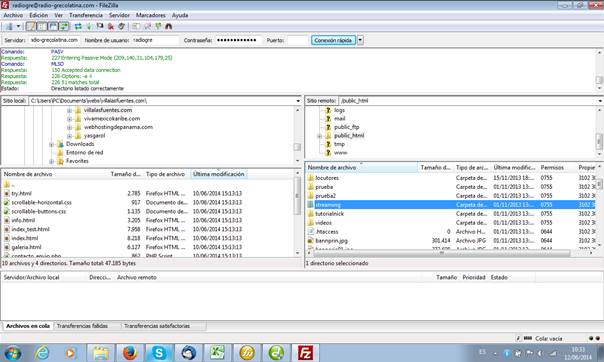Toggle processing of the transfer queue
This screenshot has width=604, height=362.
click(x=89, y=26)
